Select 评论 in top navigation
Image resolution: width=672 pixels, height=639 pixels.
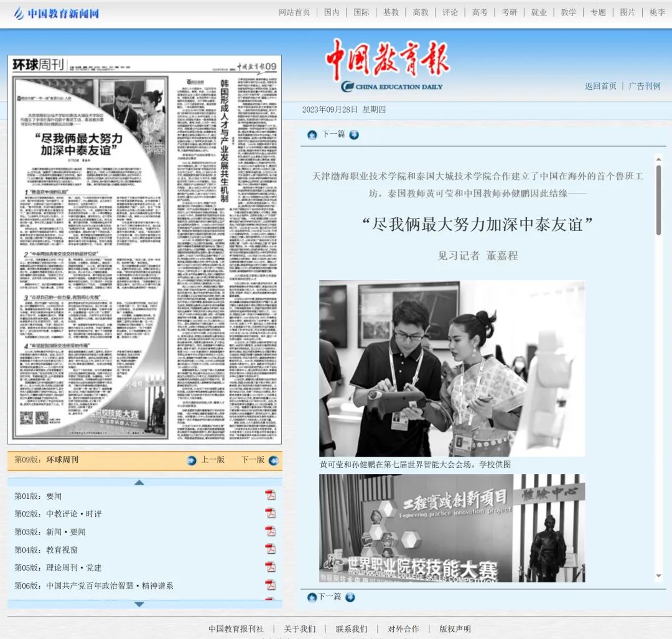point(450,12)
